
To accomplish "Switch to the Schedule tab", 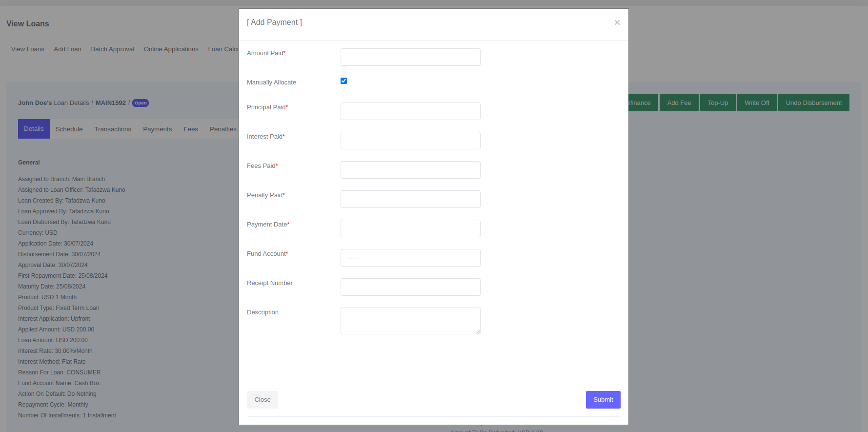I will pos(69,129).
